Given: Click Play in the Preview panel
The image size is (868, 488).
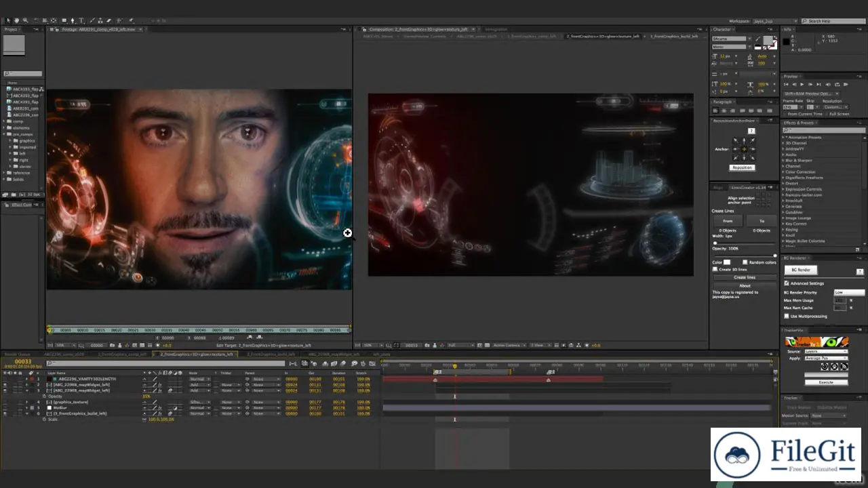Looking at the screenshot, I should point(802,84).
